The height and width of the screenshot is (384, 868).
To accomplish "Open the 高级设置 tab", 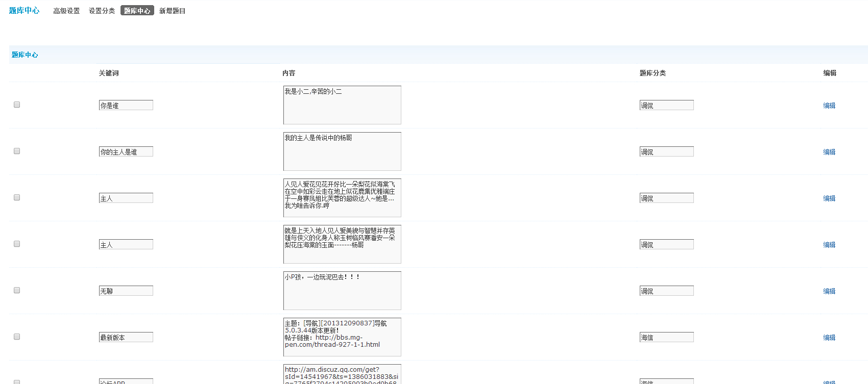I will [66, 11].
